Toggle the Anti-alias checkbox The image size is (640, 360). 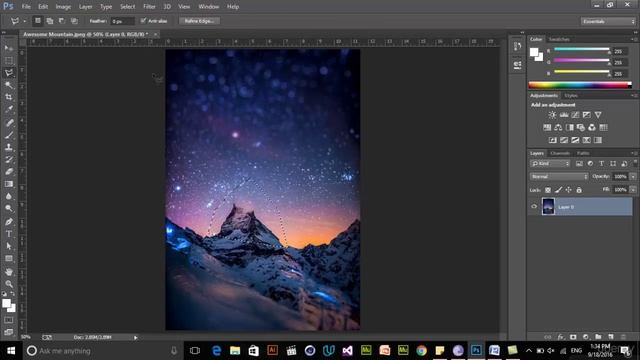tap(143, 20)
